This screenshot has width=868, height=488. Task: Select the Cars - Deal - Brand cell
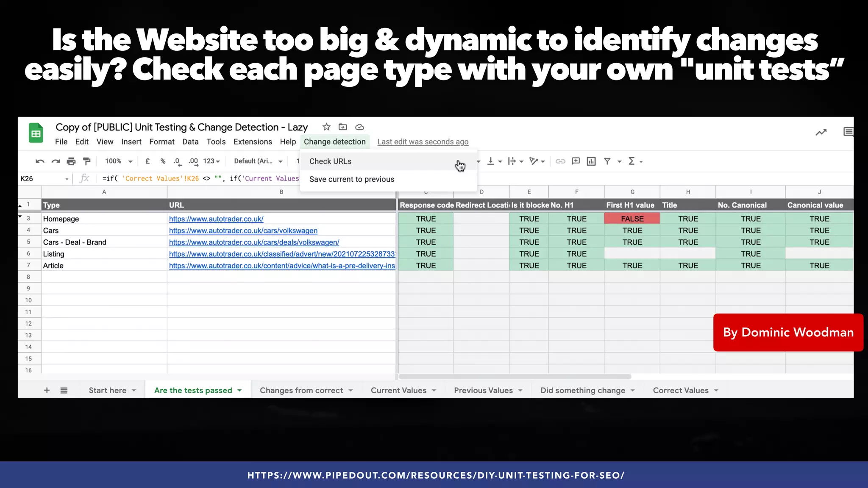pos(104,242)
